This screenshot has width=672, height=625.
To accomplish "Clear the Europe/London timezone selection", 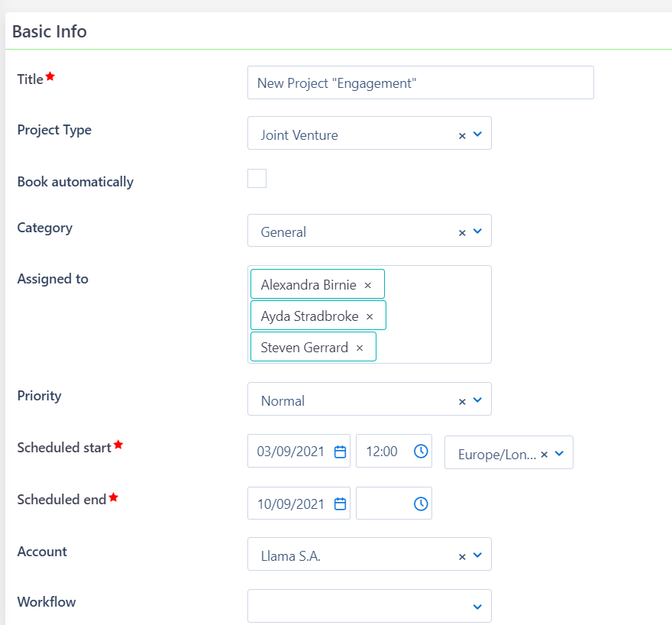I will click(x=544, y=453).
